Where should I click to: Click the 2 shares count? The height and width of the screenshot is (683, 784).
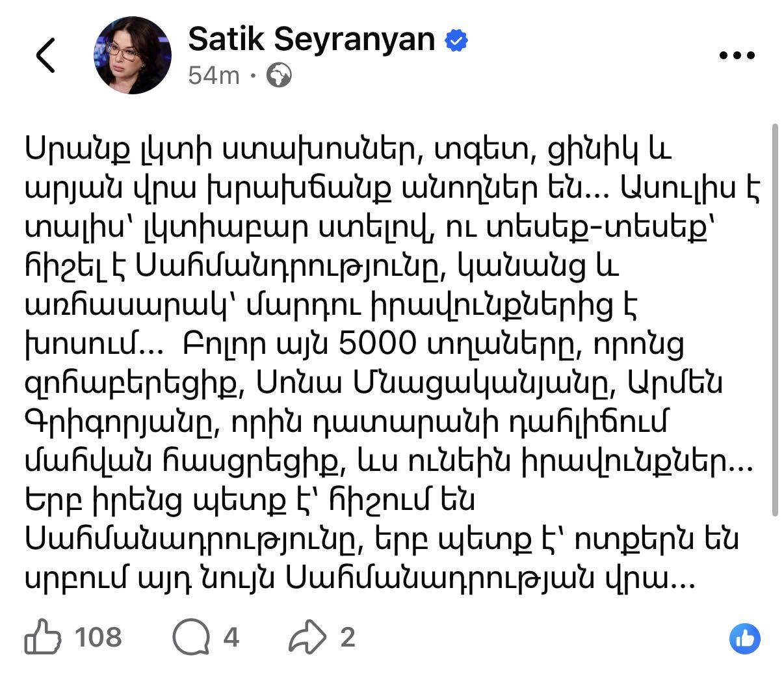pyautogui.click(x=348, y=637)
